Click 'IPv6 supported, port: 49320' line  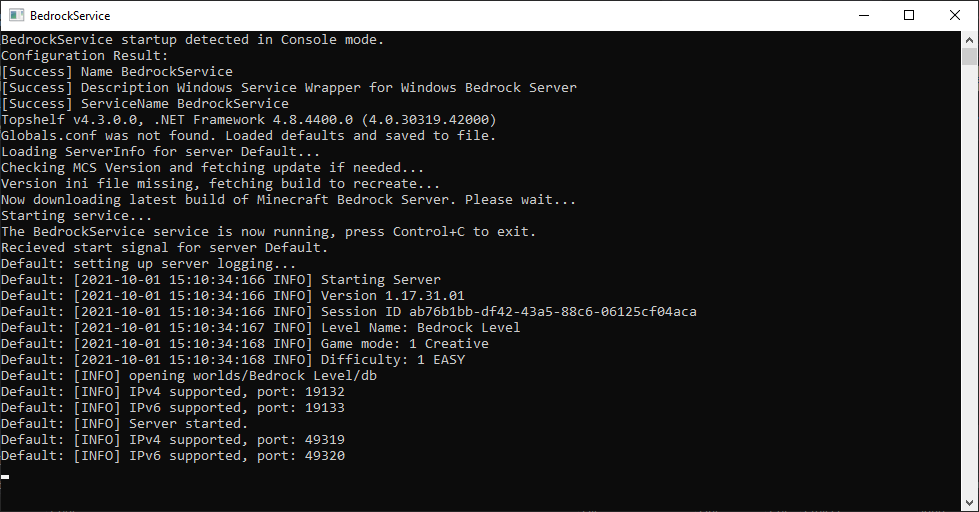[x=173, y=456]
